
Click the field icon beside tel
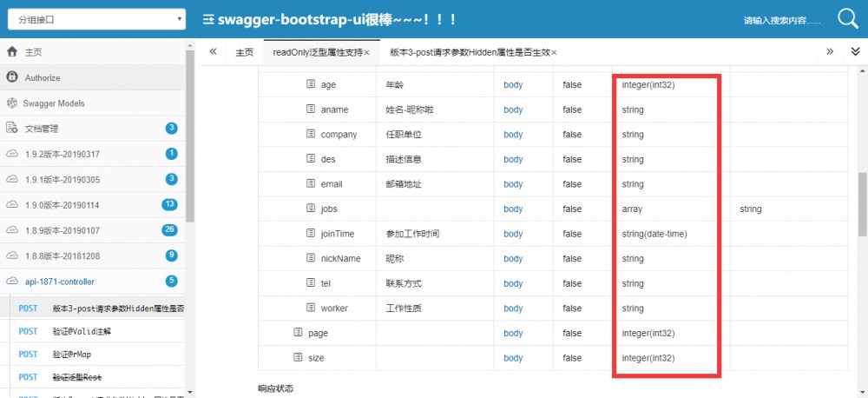pyautogui.click(x=311, y=282)
